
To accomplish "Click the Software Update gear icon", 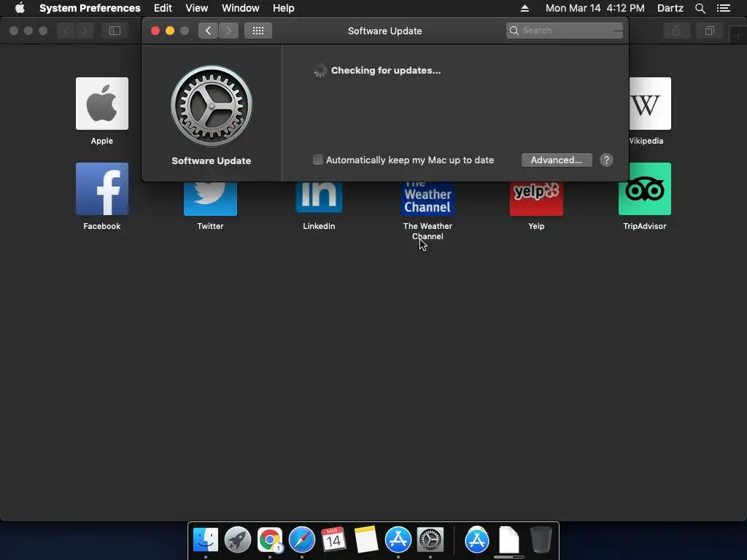I will click(212, 106).
